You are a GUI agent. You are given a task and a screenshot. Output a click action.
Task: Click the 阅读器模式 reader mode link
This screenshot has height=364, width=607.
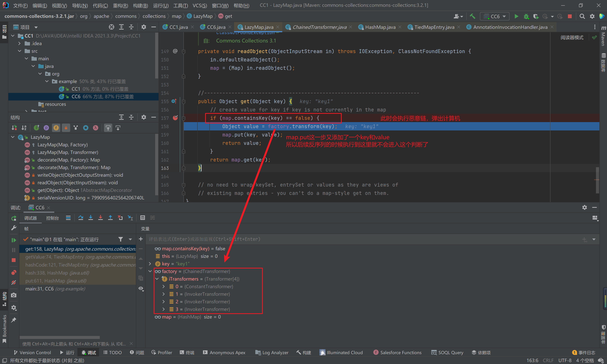pos(572,38)
